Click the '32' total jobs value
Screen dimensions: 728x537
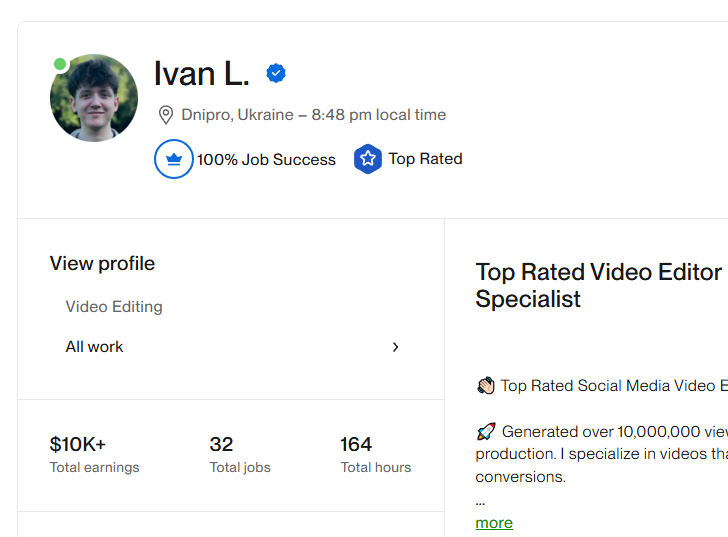click(x=221, y=444)
